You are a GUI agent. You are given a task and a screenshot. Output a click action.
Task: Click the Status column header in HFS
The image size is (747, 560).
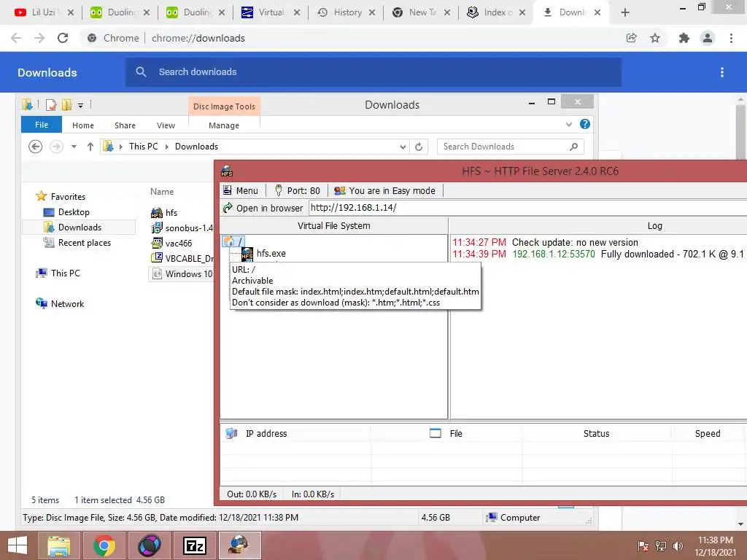(x=596, y=433)
